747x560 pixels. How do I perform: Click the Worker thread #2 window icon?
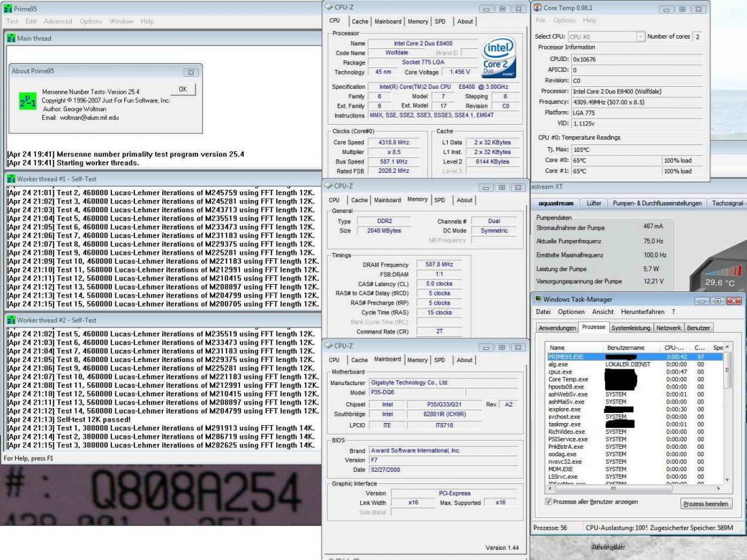pos(11,321)
